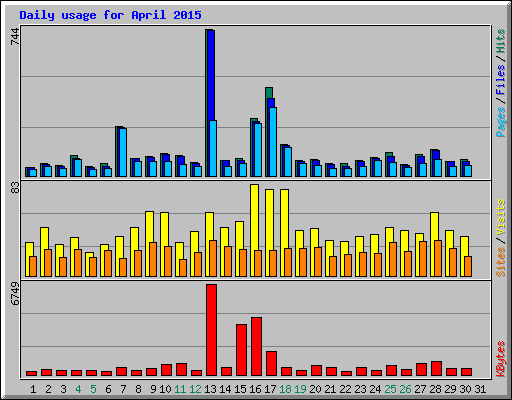Image resolution: width=512 pixels, height=400 pixels.
Task: Click the 83 axis value
Action: click(15, 188)
